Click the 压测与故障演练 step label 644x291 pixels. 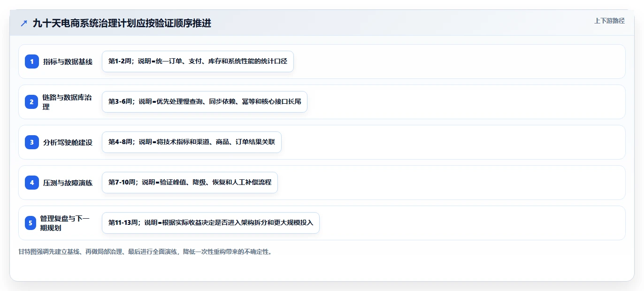pos(68,183)
